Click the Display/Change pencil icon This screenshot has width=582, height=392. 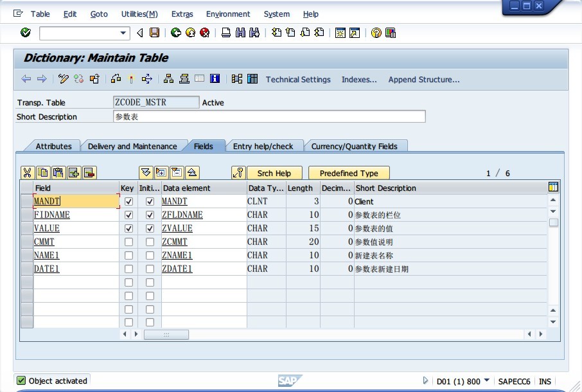(x=64, y=78)
